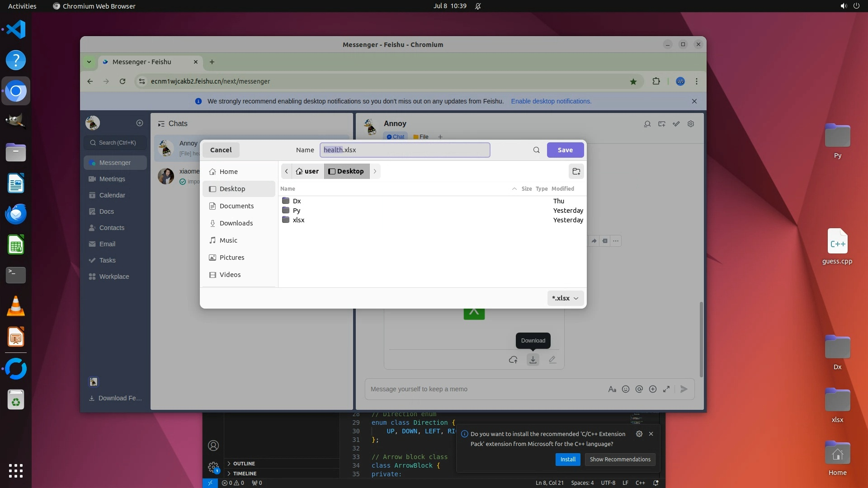Image resolution: width=868 pixels, height=488 pixels.
Task: Click the download icon under file preview
Action: point(533,360)
